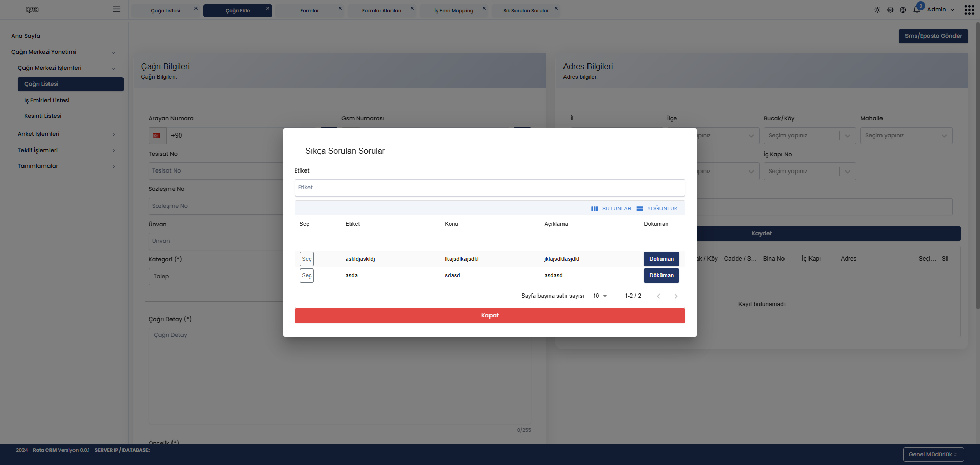Close the Çağrı Listesi tab
The image size is (980, 465).
[x=195, y=8]
